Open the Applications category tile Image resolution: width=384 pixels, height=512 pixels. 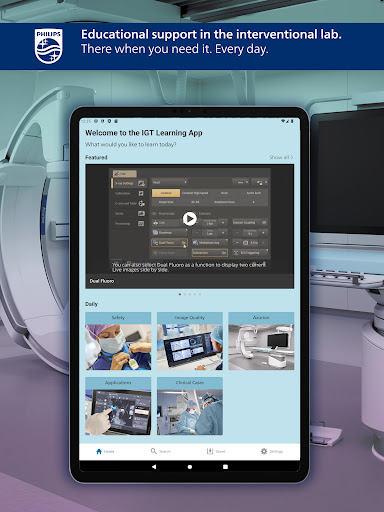click(x=118, y=406)
